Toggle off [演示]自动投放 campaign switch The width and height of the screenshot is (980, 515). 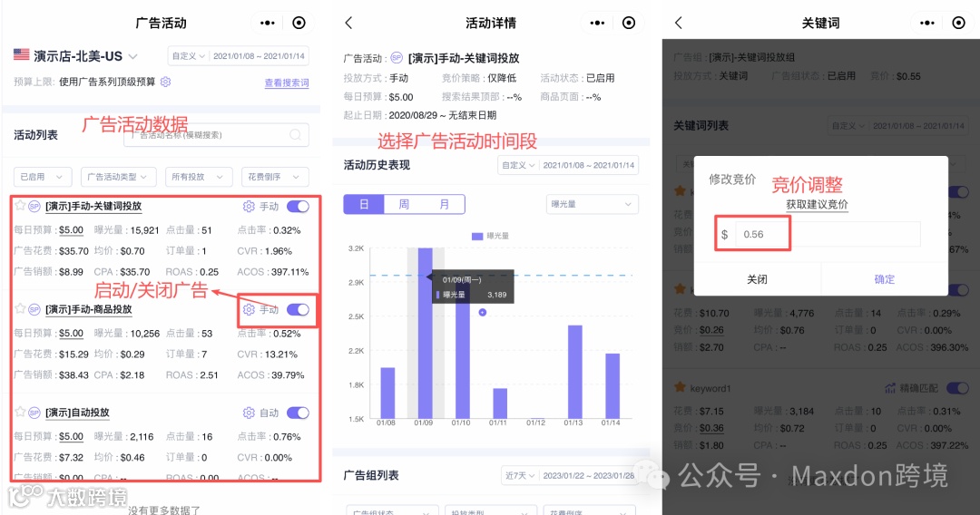[299, 413]
